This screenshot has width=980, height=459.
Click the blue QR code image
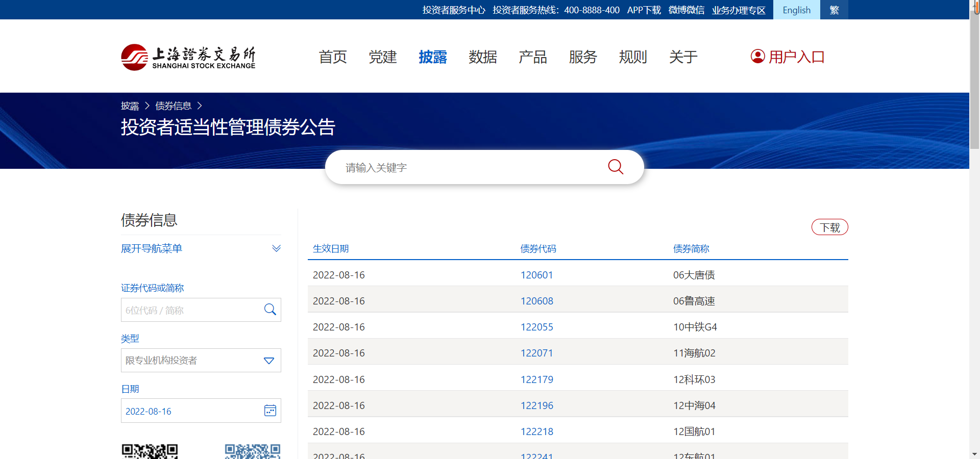[253, 451]
